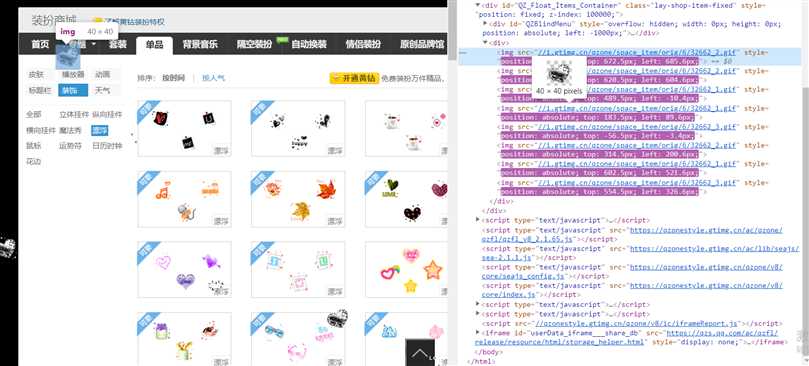Image resolution: width=809 pixels, height=366 pixels.
Task: Select the 皮肤 category filter
Action: pos(36,74)
